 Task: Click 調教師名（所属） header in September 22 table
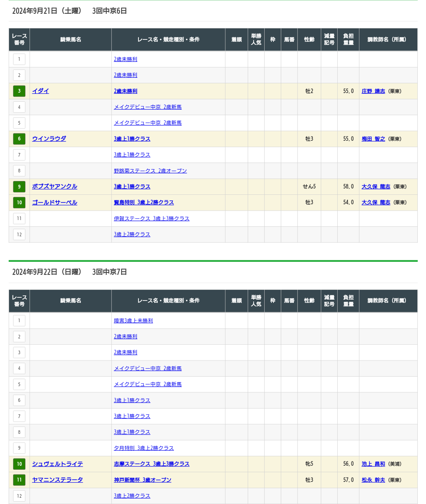(388, 301)
